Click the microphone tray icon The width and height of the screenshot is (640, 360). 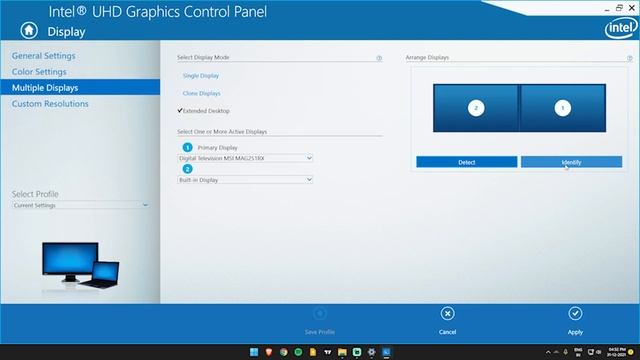click(566, 352)
